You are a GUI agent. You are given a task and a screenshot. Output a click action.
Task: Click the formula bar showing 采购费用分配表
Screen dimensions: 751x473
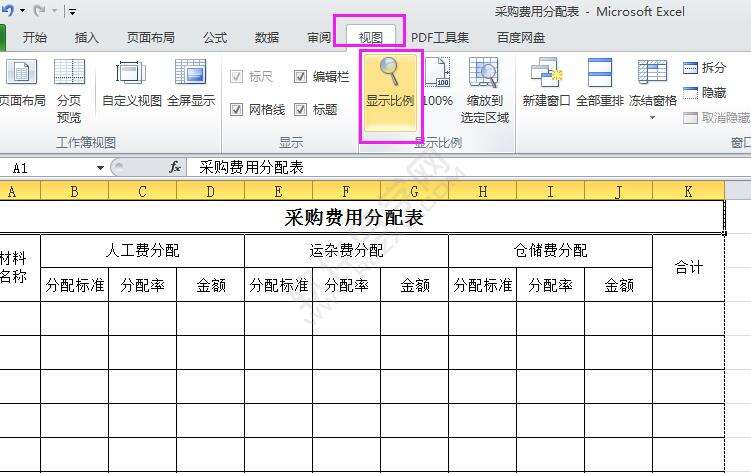pos(469,168)
